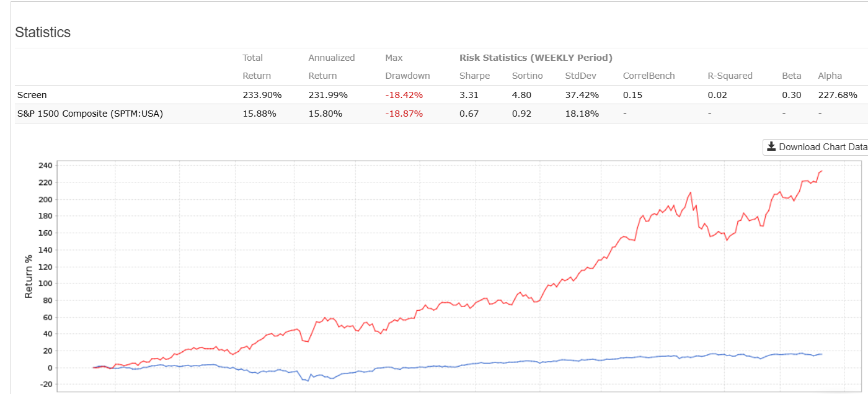Click the Sortino column header
This screenshot has height=394, width=868.
point(528,76)
